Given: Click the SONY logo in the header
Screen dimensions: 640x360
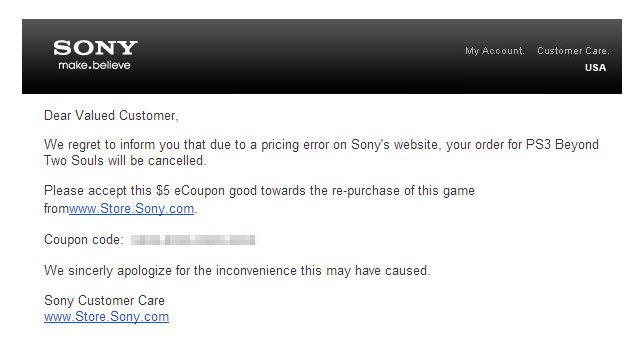Looking at the screenshot, I should tap(95, 48).
